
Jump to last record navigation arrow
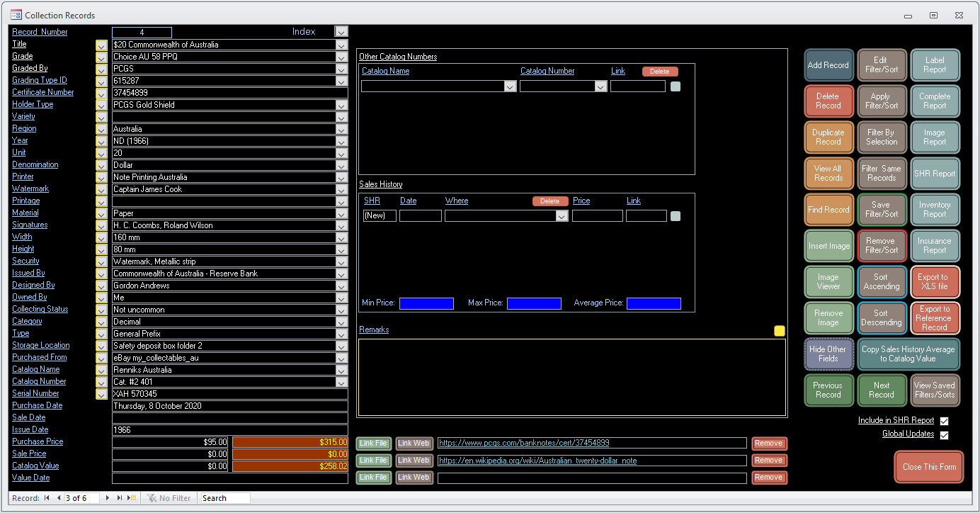click(120, 498)
